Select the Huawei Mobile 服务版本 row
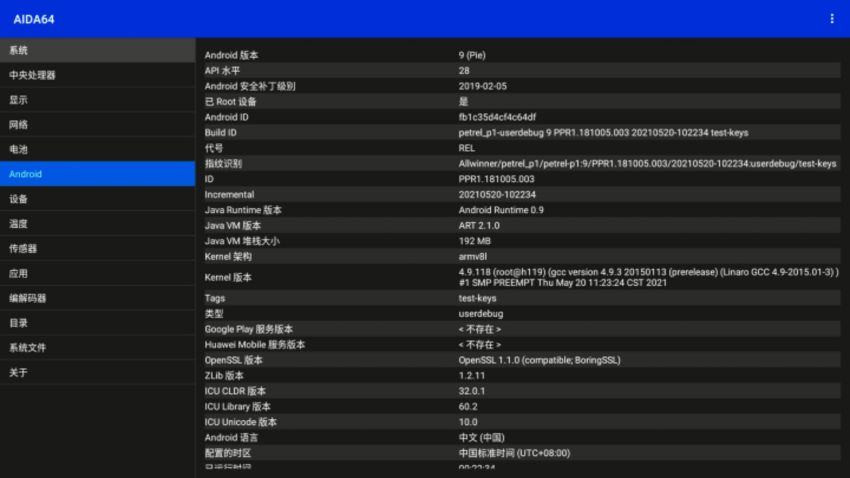Screen dimensions: 850x478 tap(522, 345)
